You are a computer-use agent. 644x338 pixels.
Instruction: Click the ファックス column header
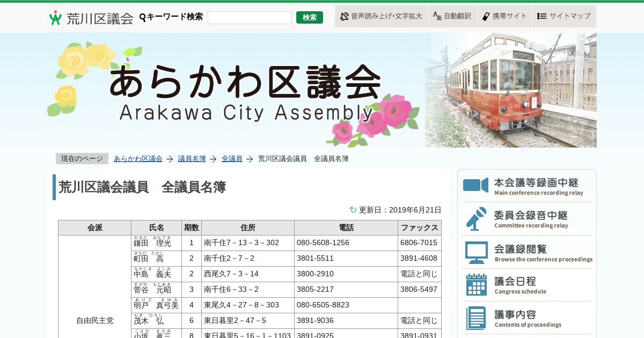420,227
